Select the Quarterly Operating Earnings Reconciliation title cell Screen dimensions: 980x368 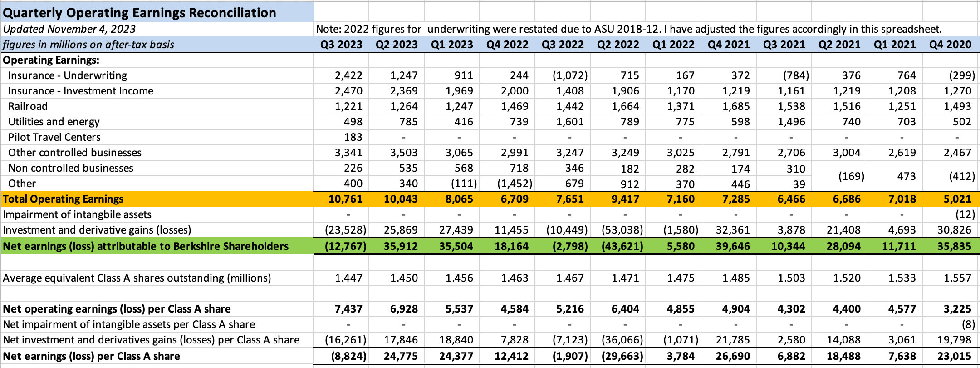click(x=139, y=13)
